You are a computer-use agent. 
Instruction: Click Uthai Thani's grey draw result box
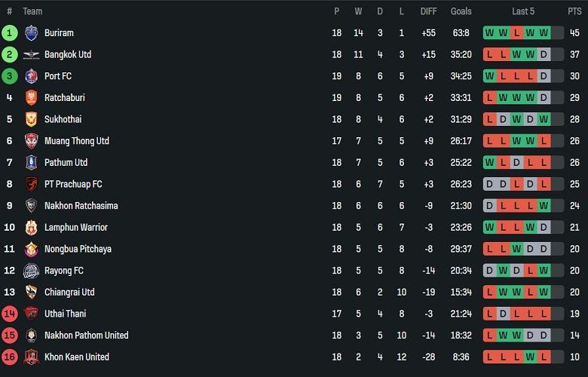click(503, 314)
